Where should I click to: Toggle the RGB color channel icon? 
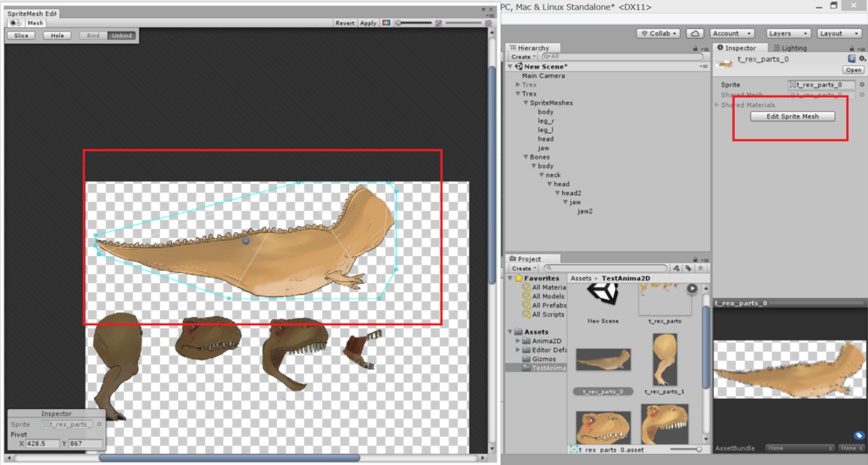click(x=387, y=23)
